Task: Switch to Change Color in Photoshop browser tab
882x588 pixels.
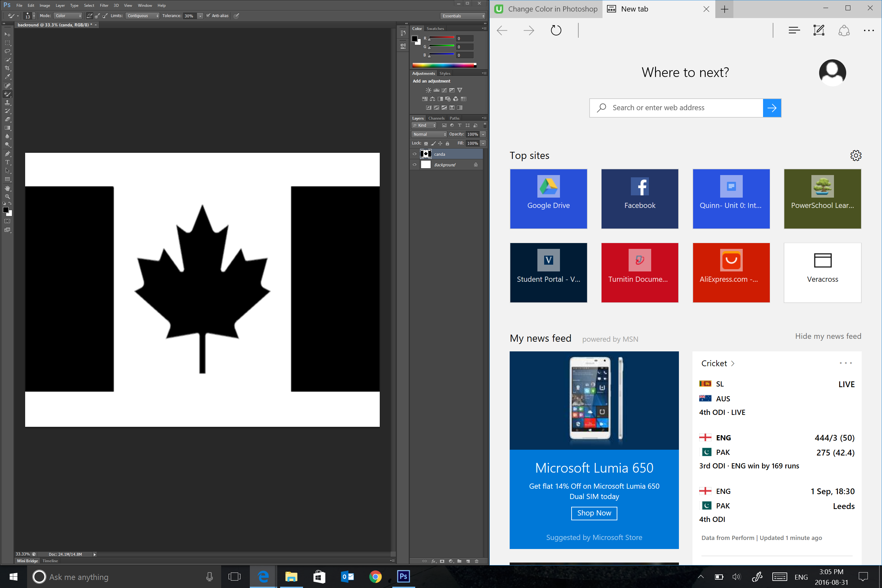Action: (x=546, y=9)
